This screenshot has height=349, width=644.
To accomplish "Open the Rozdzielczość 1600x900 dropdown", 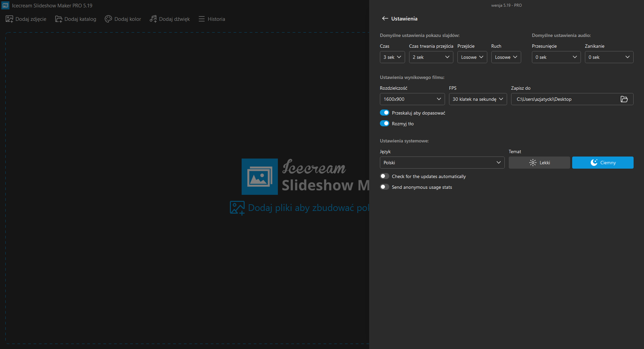I will [x=412, y=99].
